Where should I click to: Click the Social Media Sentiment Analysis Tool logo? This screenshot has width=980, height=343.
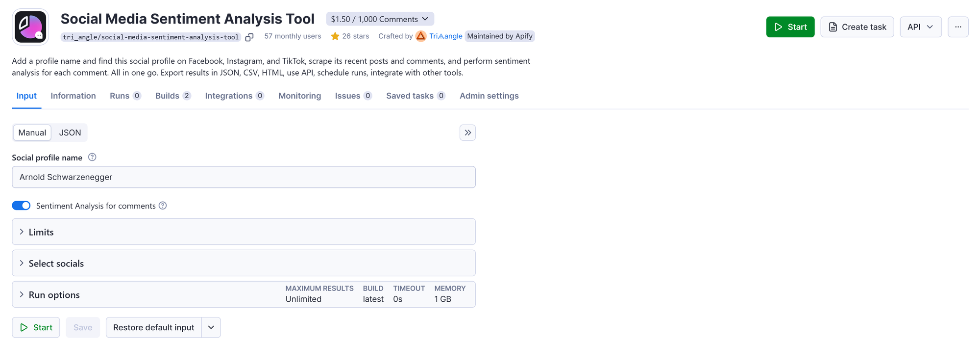(x=30, y=27)
